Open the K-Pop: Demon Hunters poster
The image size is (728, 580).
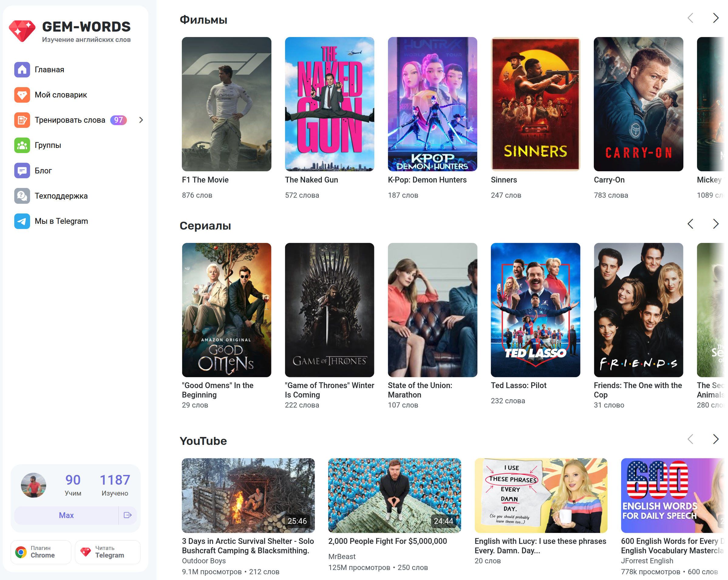(x=433, y=104)
